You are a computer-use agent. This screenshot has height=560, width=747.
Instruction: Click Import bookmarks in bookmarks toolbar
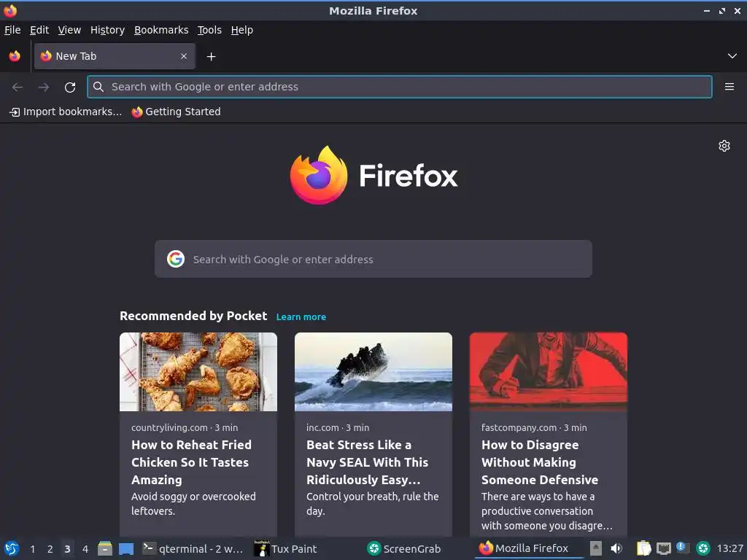(66, 112)
